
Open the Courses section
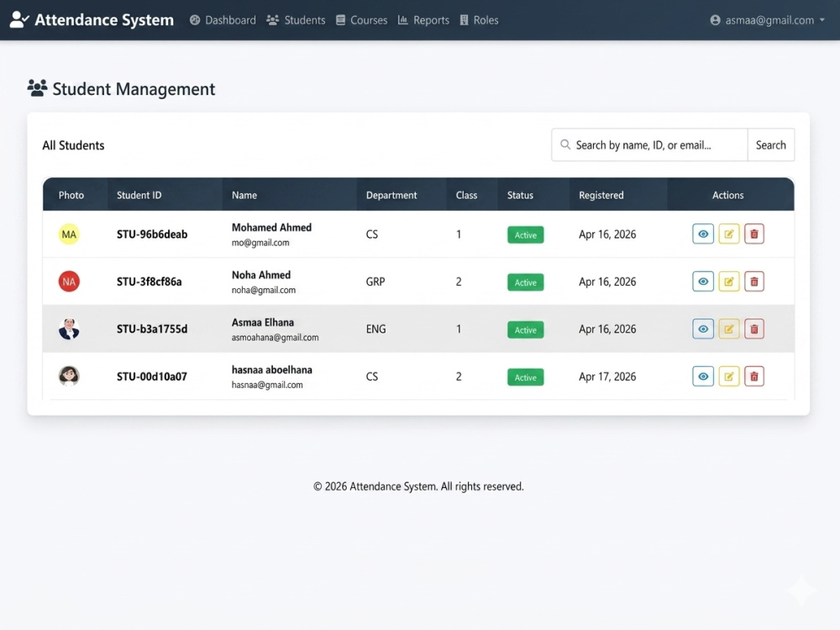(361, 20)
